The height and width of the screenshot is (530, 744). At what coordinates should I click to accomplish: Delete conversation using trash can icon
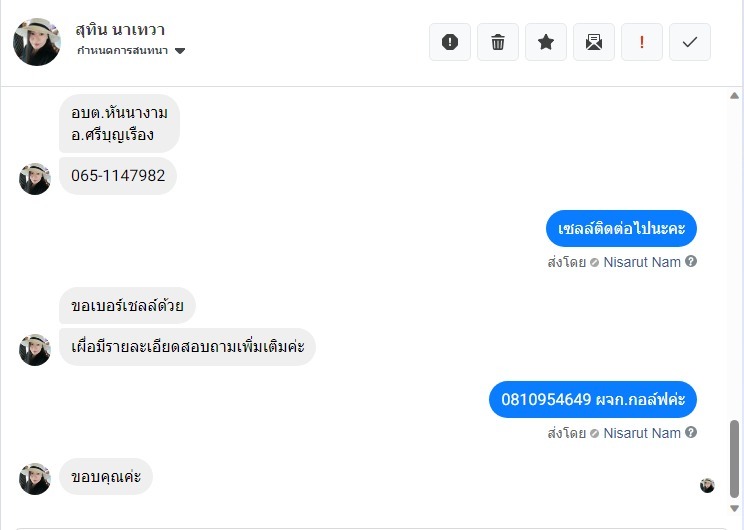point(498,42)
